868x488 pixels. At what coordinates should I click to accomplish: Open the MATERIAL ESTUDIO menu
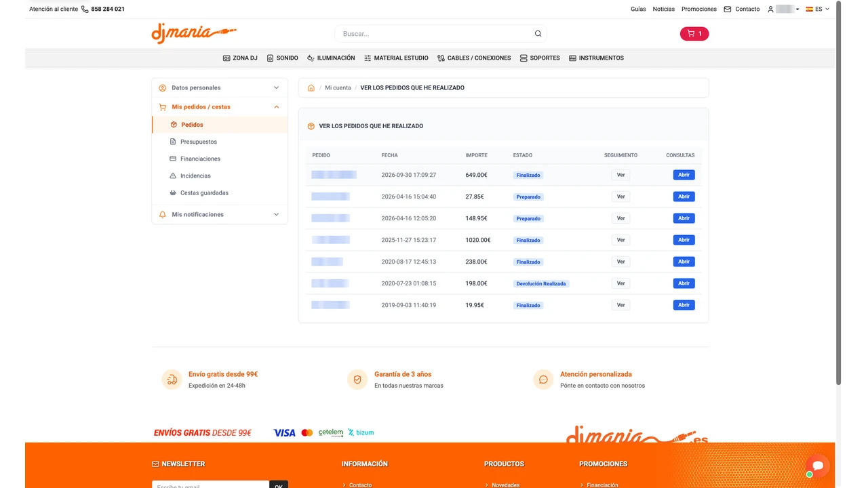396,58
